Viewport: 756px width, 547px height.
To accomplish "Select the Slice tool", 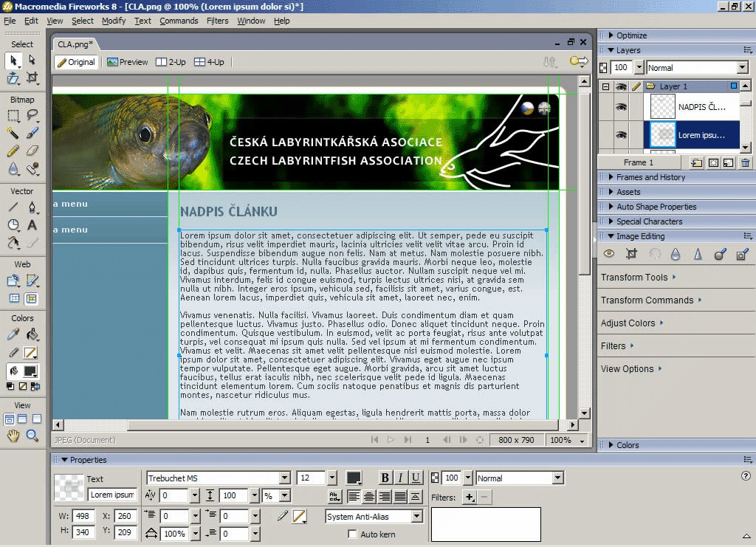I will [32, 281].
